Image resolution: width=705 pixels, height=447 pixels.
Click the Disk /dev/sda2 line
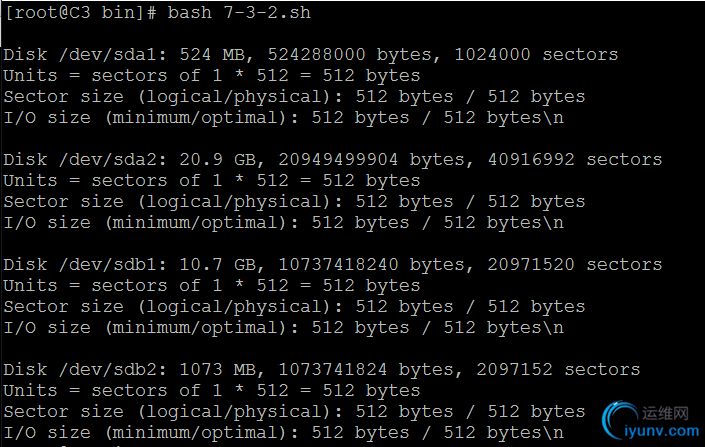coord(333,160)
